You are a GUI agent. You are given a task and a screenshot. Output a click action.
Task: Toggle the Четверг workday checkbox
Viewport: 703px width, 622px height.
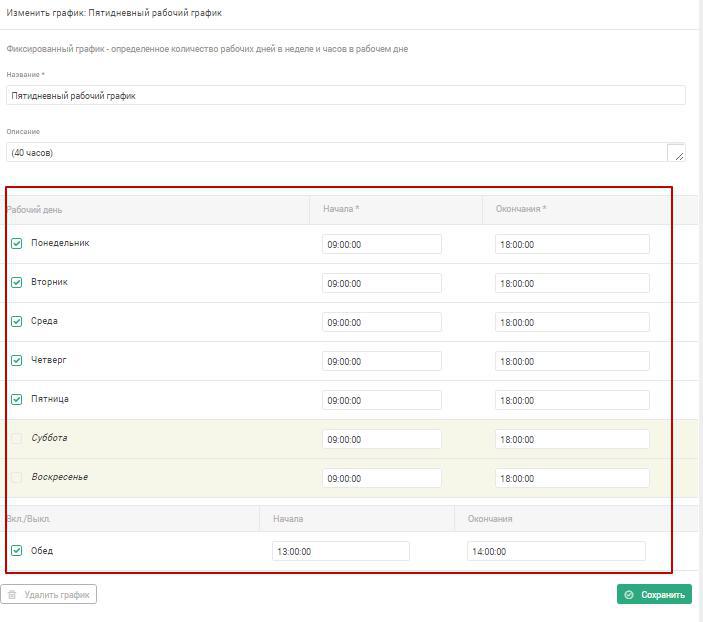click(x=17, y=361)
